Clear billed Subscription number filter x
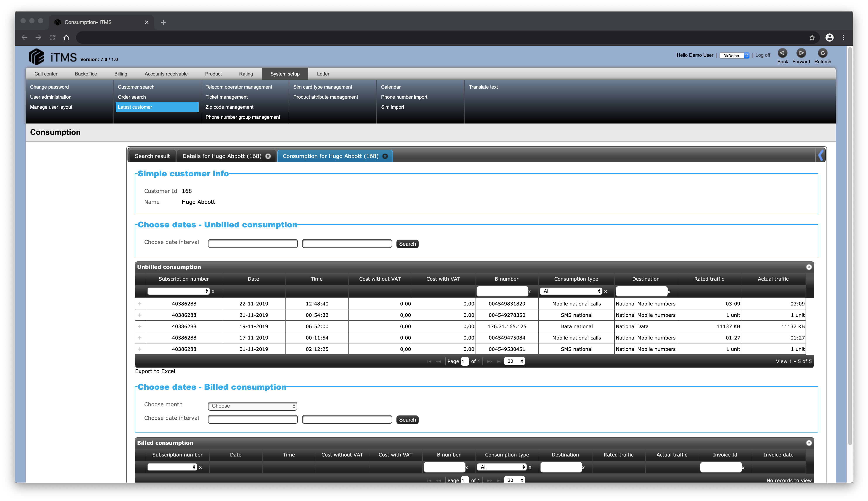The image size is (868, 501). (x=200, y=467)
